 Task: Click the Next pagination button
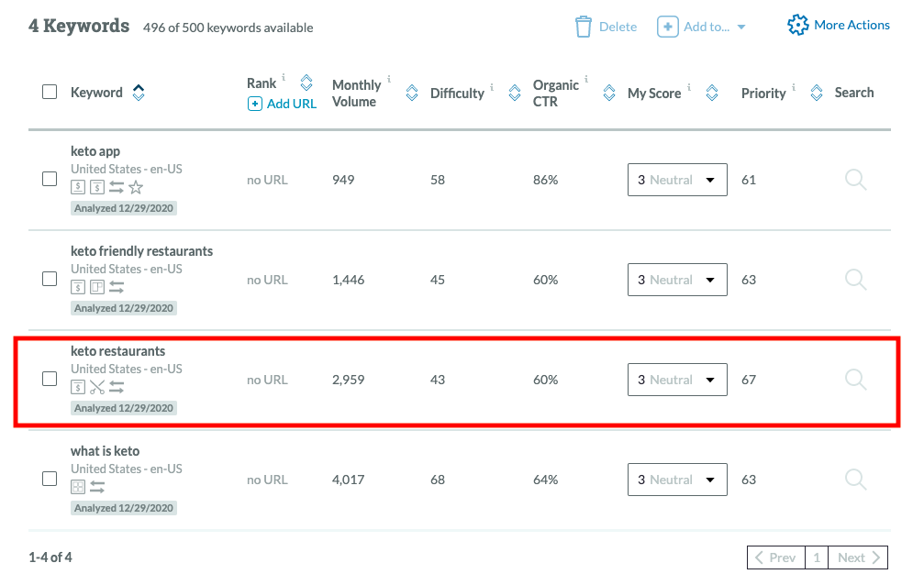tap(858, 557)
